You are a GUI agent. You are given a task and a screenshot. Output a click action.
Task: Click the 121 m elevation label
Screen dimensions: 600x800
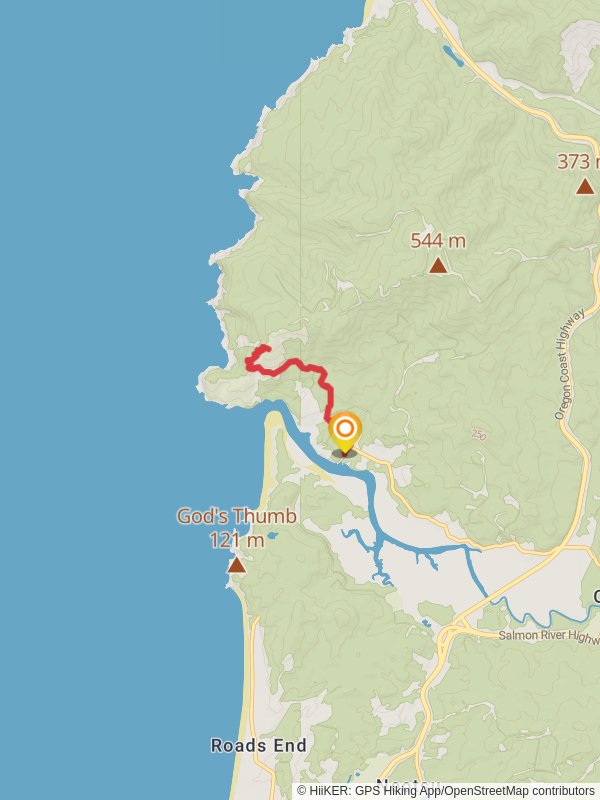click(x=237, y=540)
